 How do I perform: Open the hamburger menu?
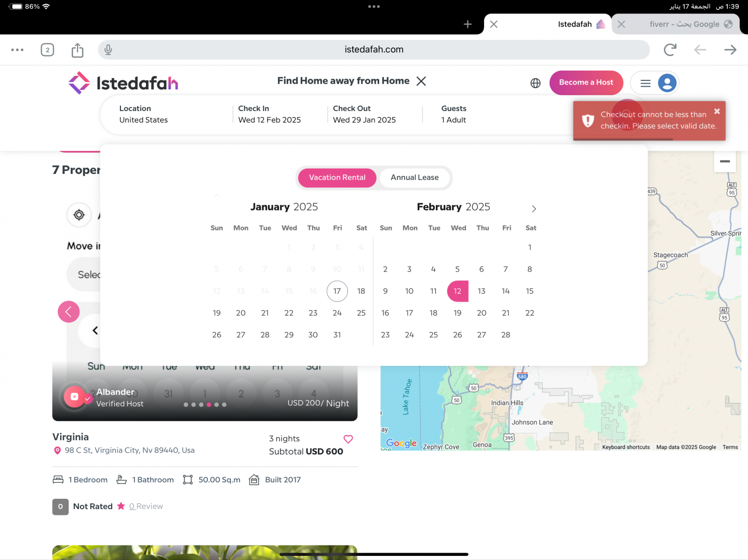(645, 83)
